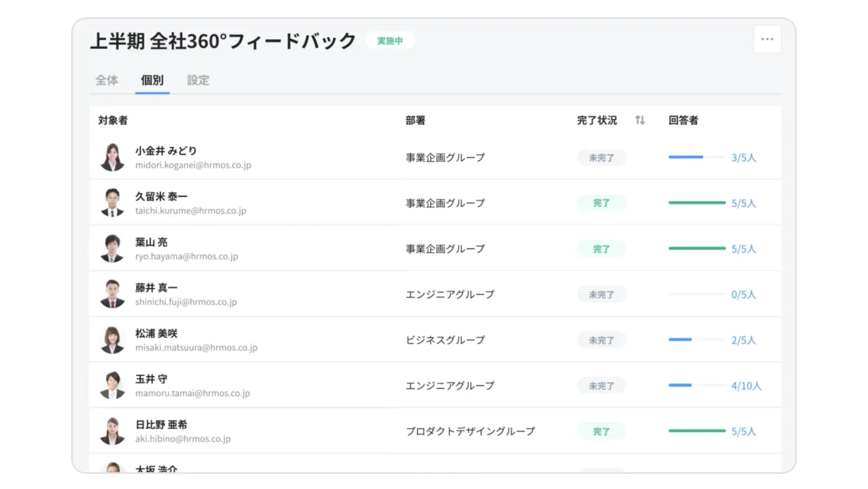Switch to the 全体 tab
The height and width of the screenshot is (489, 868).
point(106,80)
